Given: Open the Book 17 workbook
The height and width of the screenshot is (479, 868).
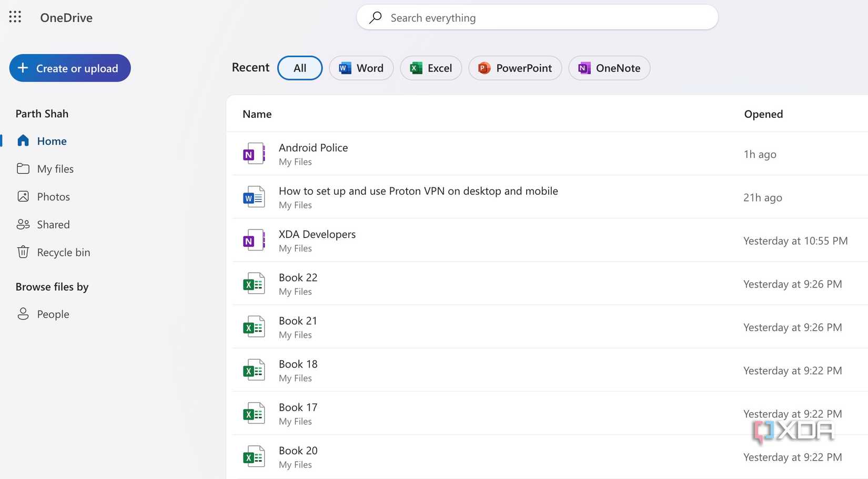Looking at the screenshot, I should click(298, 407).
